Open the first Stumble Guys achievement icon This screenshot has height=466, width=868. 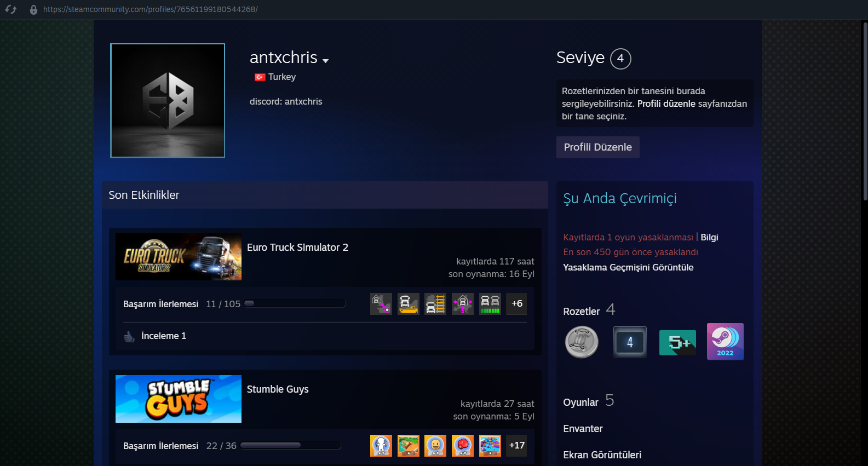381,446
